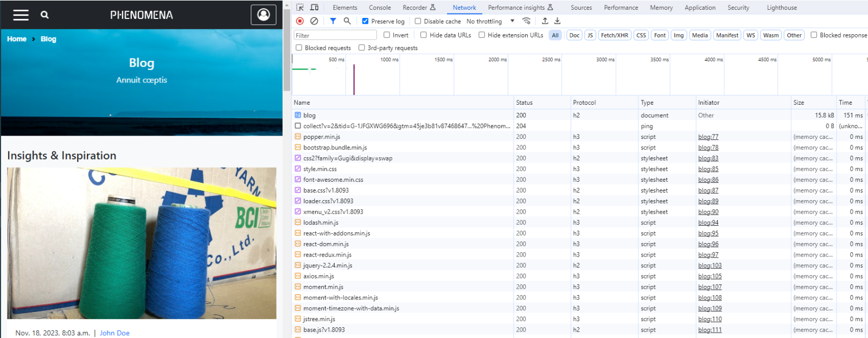868x338 pixels.
Task: Open network conditions wifi icon
Action: pyautogui.click(x=526, y=21)
